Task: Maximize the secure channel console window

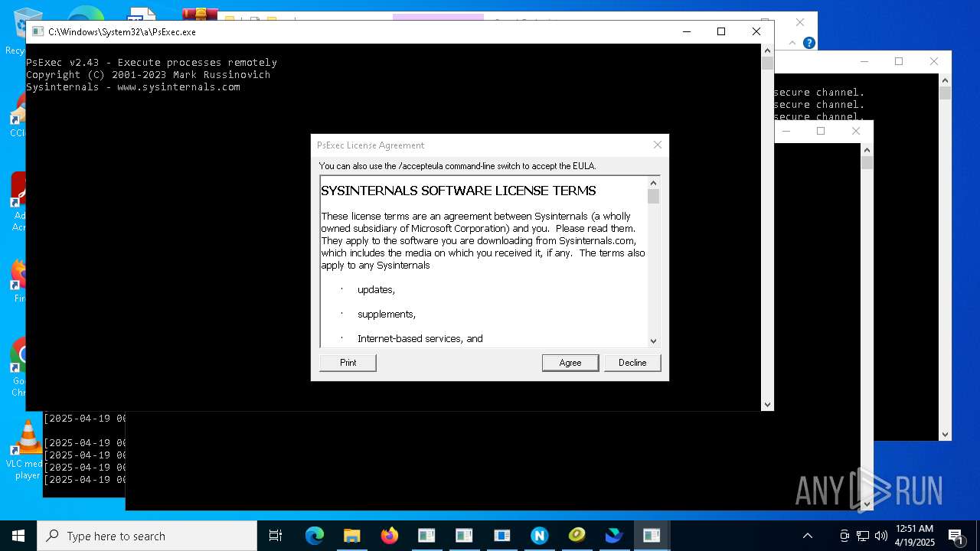Action: [899, 61]
